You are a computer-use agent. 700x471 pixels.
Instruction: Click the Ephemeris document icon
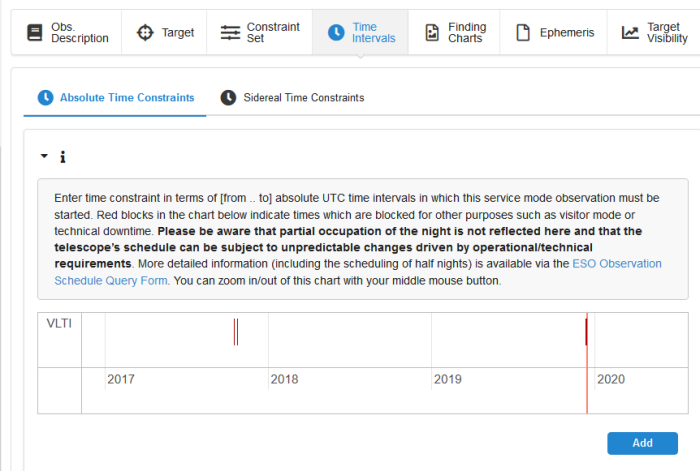click(x=523, y=33)
